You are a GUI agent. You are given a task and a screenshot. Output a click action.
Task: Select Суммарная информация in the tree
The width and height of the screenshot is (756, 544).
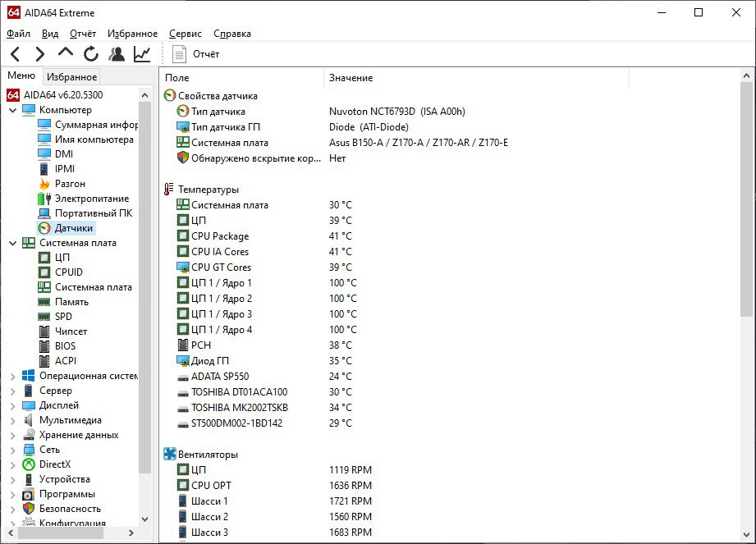tap(96, 125)
